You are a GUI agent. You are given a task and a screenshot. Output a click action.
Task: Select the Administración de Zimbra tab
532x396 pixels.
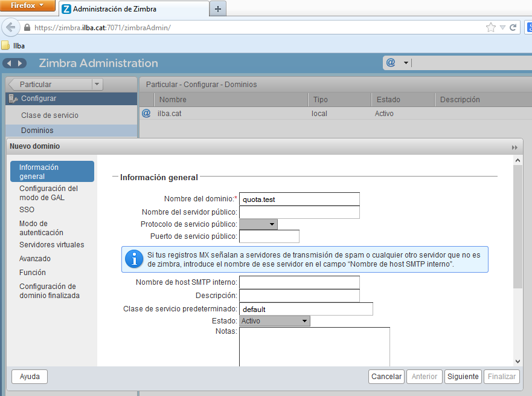[134, 9]
